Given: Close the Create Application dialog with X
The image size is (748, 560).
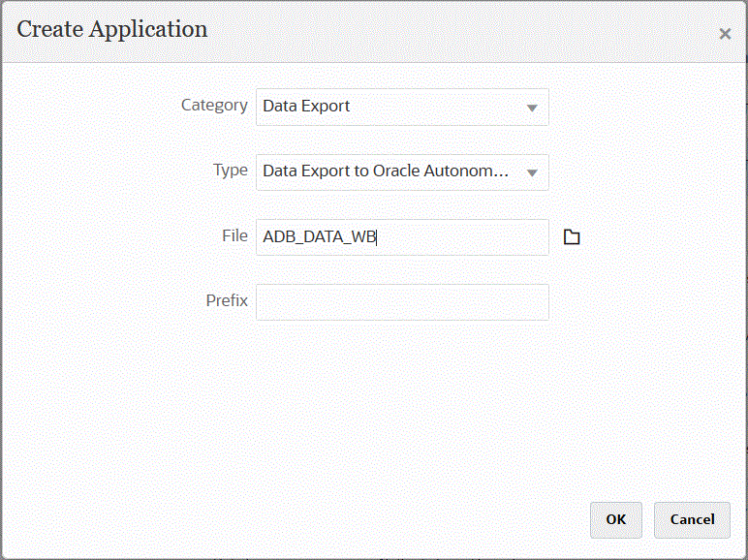Looking at the screenshot, I should click(x=725, y=34).
